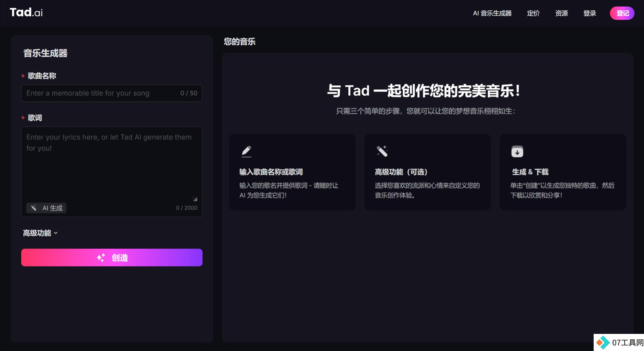Expand the 高级功能 section
This screenshot has height=351, width=644.
40,233
